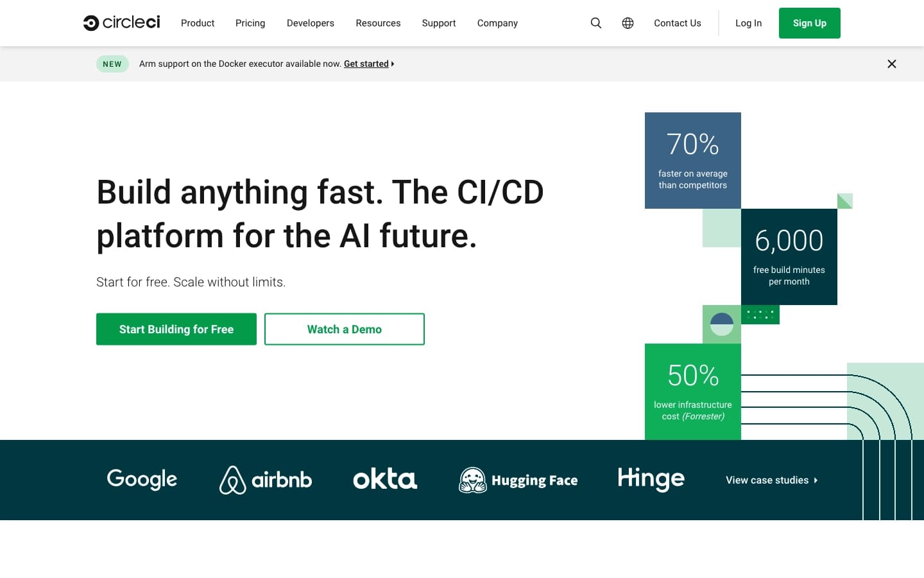Click the 50% lower infrastructure cost tile

(693, 392)
